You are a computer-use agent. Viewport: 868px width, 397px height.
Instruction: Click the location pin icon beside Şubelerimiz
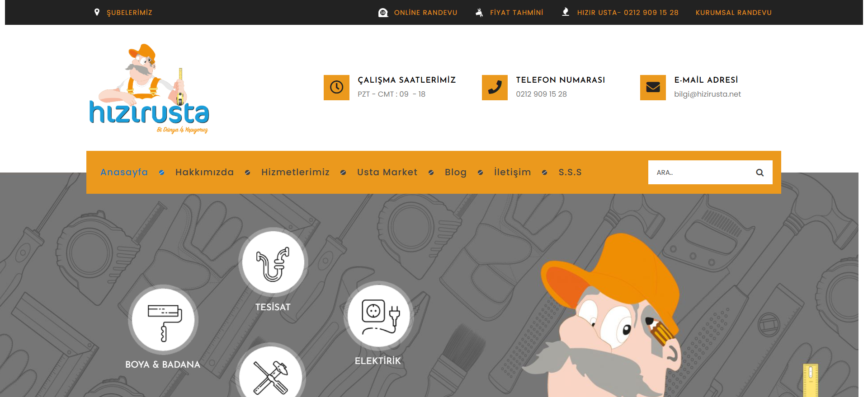[x=97, y=12]
